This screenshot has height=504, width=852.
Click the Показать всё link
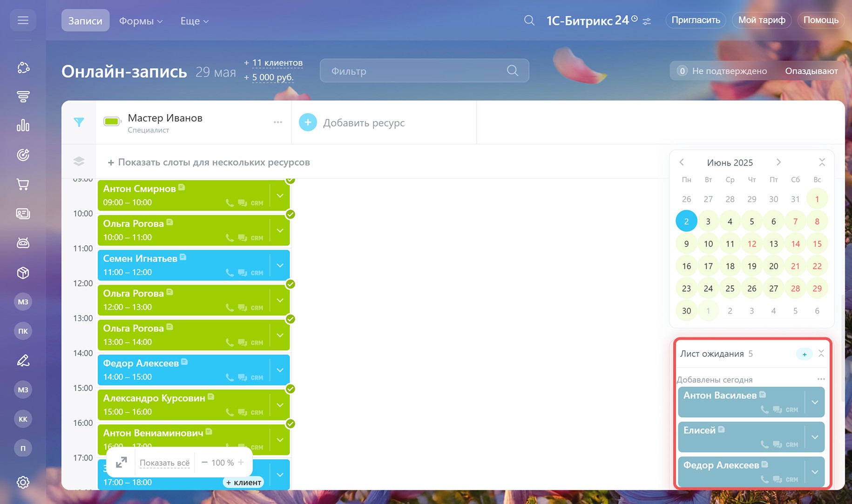point(164,463)
